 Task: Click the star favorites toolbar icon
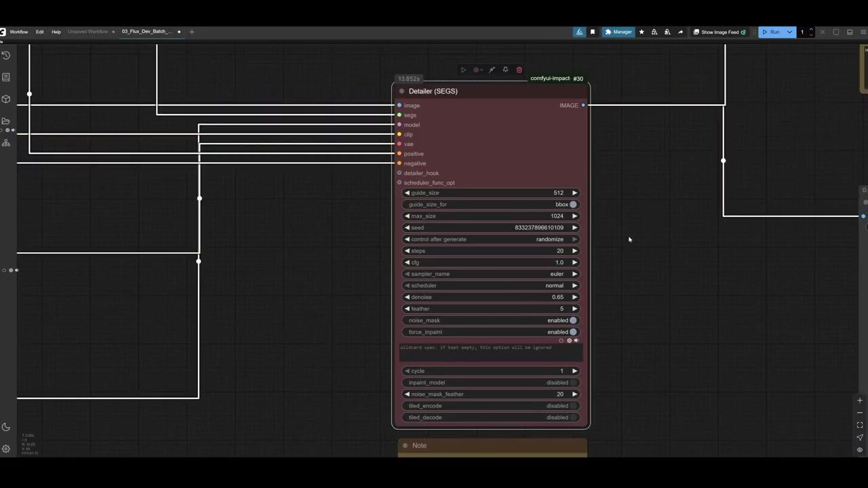tap(642, 32)
